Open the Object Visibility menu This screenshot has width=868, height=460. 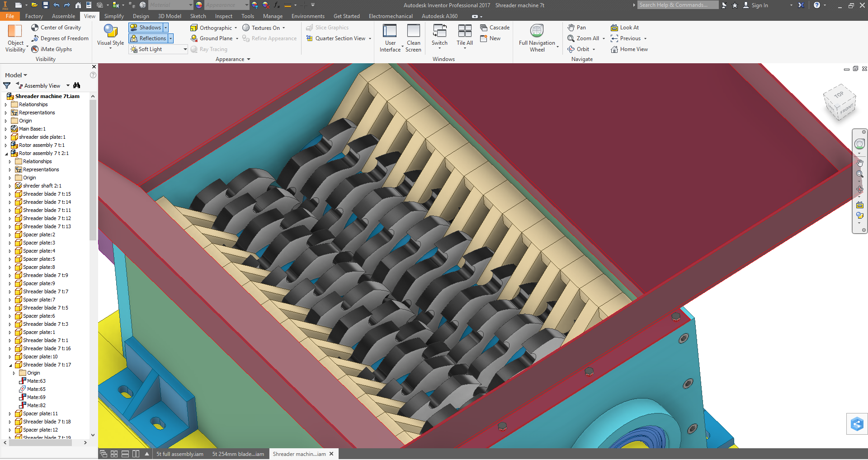pos(16,38)
